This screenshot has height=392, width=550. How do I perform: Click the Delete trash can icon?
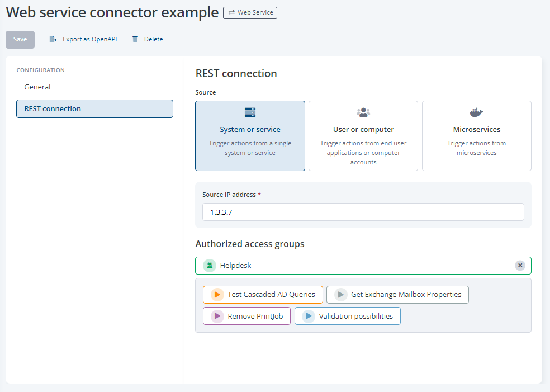pos(135,39)
